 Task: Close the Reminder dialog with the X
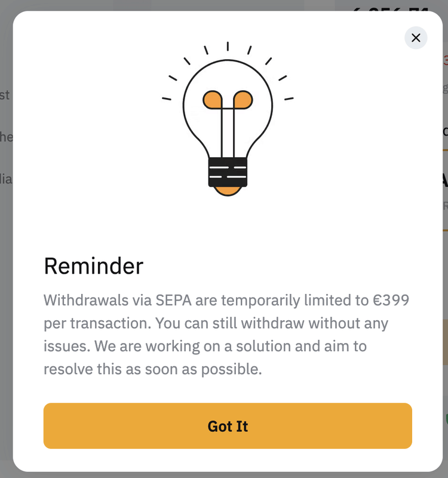coord(416,38)
